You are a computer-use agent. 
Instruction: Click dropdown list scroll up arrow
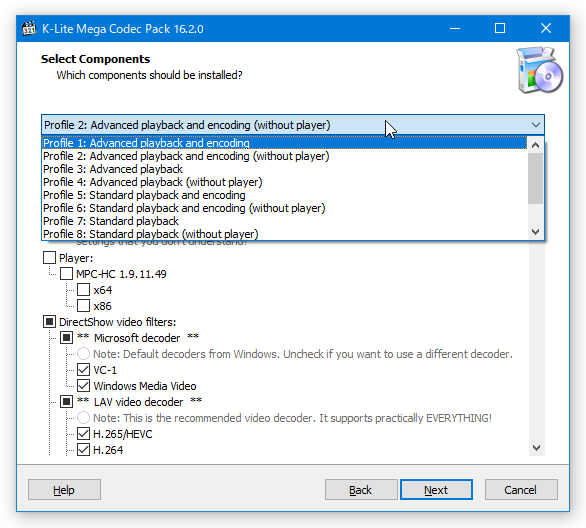536,145
